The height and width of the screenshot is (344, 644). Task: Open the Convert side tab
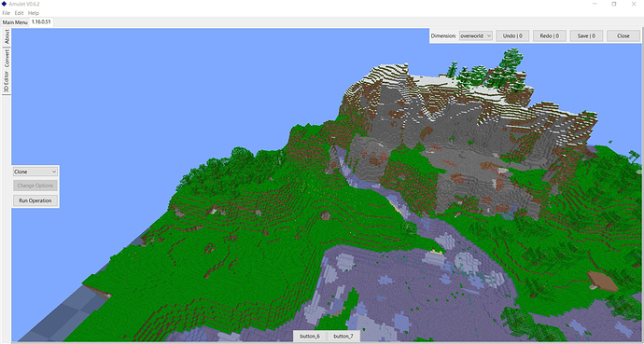click(x=7, y=58)
